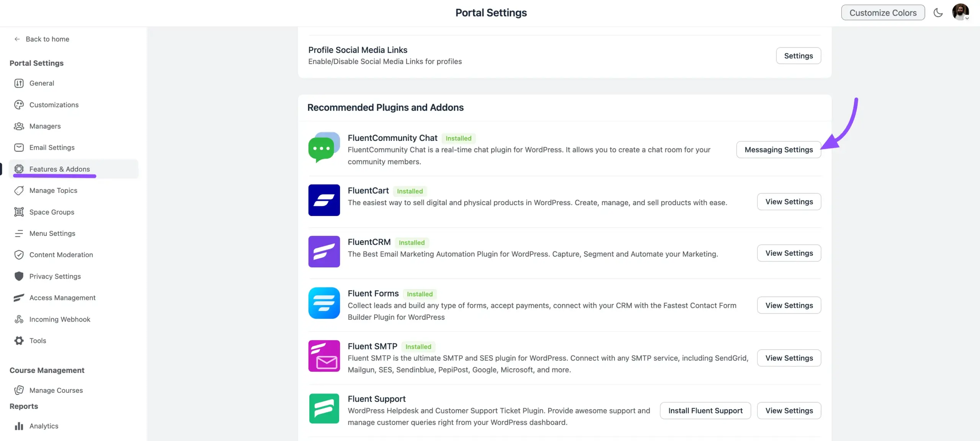This screenshot has height=441, width=980.
Task: Click the Fluent Forms blue icon
Action: tap(324, 303)
